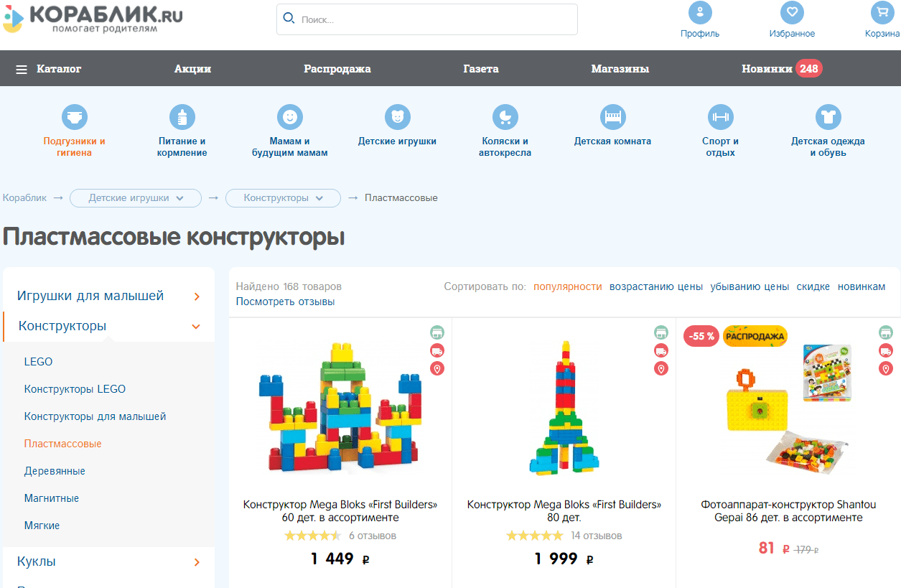Select Конструкторы LEGO in sidebar

[x=75, y=389]
